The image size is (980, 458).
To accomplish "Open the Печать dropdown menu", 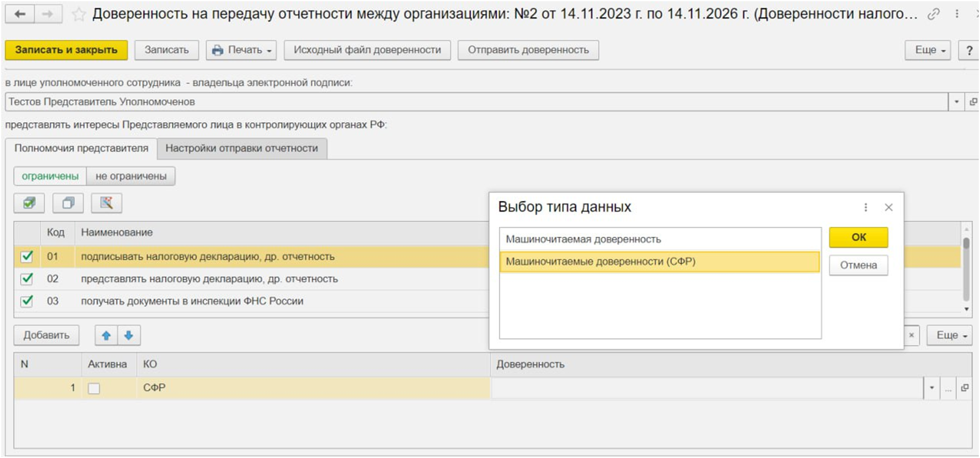I will click(241, 50).
